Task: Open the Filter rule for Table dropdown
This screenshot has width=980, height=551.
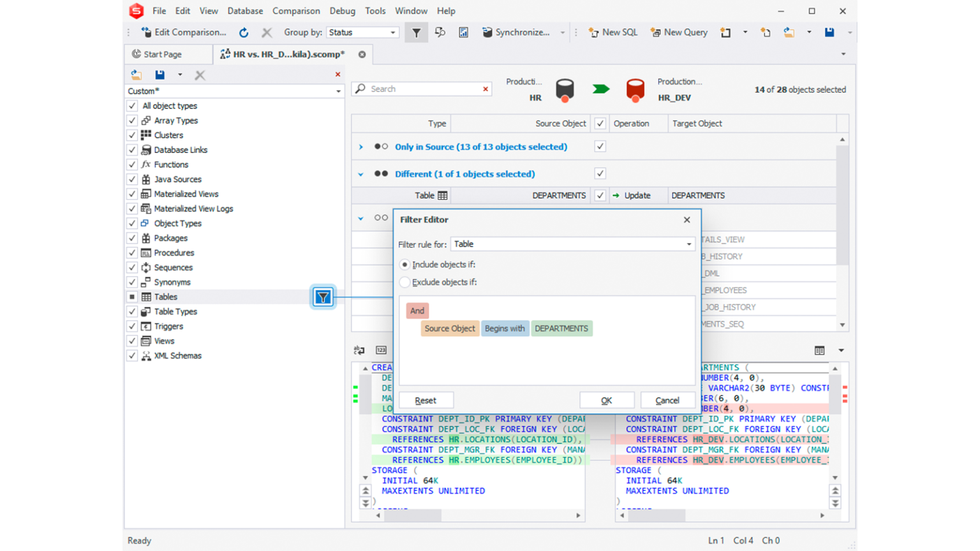Action: click(x=688, y=244)
